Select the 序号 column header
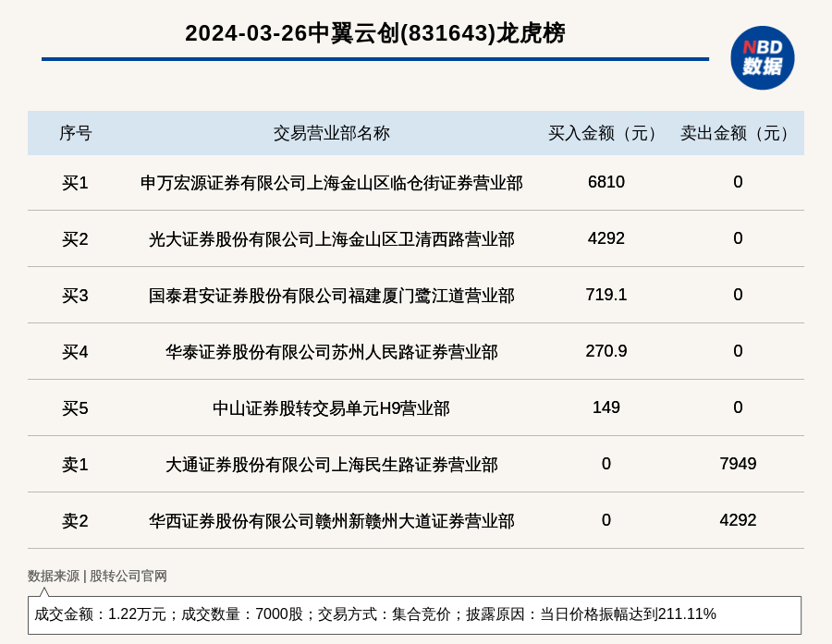832x644 pixels. coord(76,133)
